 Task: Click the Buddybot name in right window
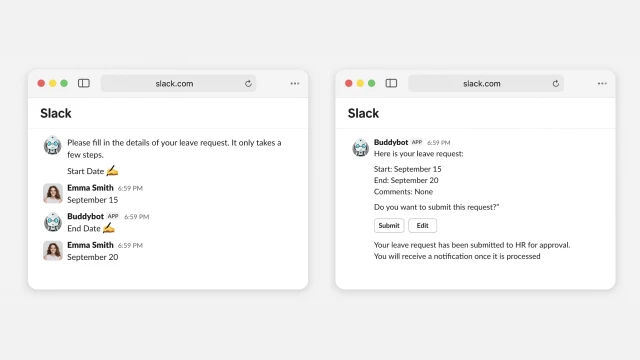tap(391, 142)
